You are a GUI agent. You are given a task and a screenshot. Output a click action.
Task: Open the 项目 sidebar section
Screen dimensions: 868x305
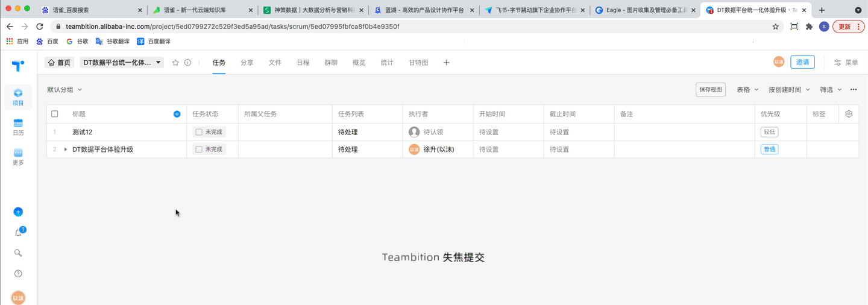(x=18, y=97)
